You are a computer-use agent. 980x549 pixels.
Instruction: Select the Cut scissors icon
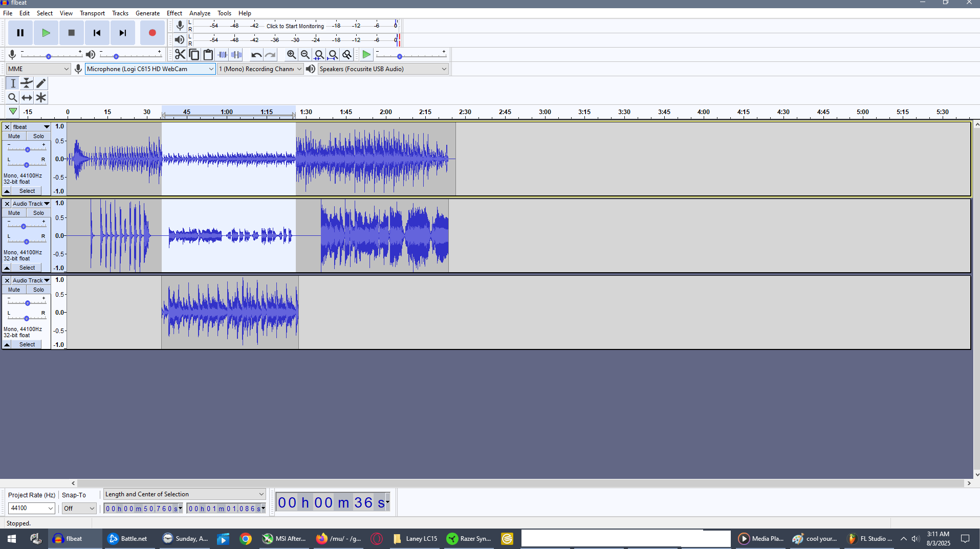point(180,54)
